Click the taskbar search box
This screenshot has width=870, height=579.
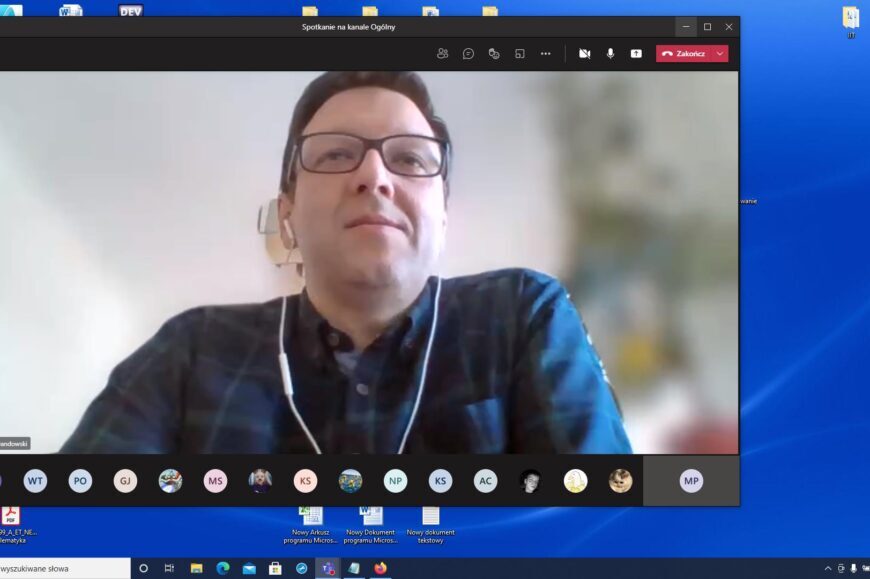pos(65,568)
